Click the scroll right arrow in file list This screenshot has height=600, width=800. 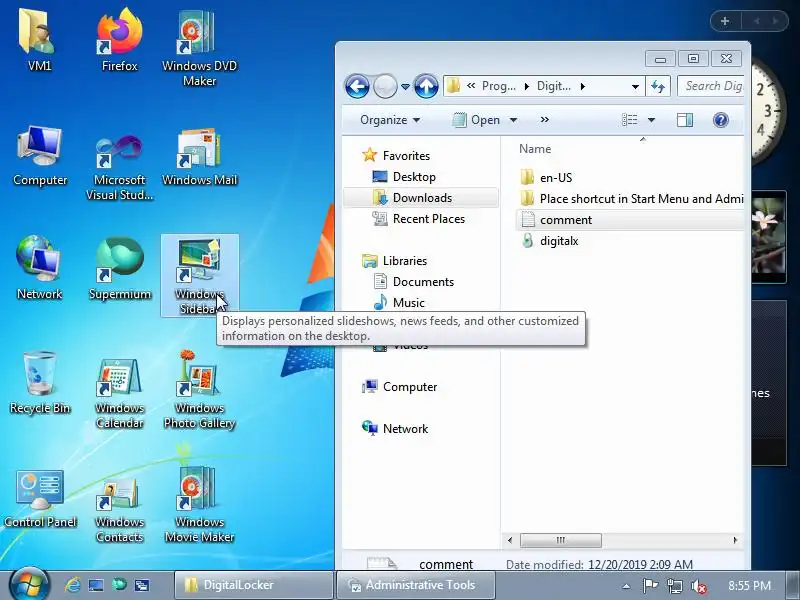[x=735, y=540]
